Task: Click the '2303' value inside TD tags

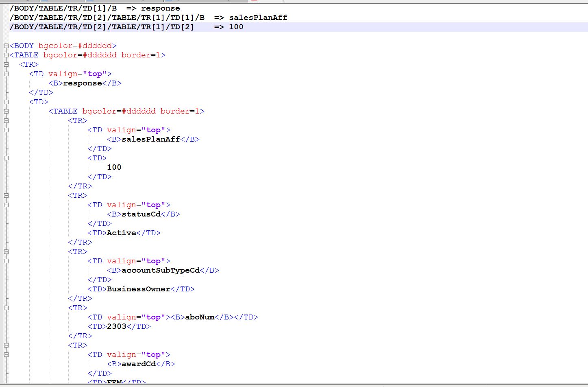Action: [117, 326]
